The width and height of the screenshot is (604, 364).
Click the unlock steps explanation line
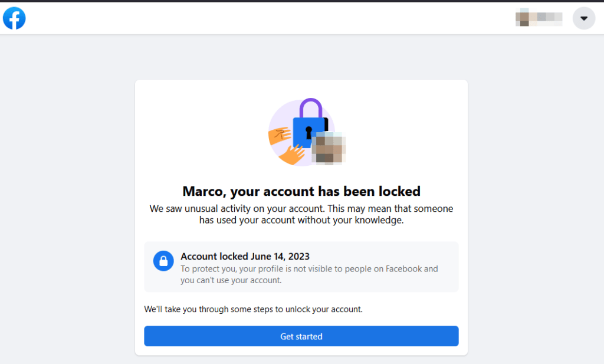254,309
